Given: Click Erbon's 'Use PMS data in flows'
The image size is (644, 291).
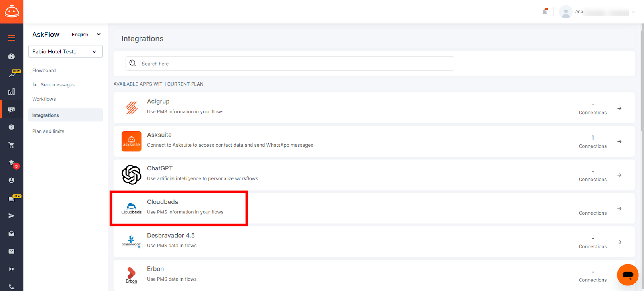Looking at the screenshot, I should tap(172, 279).
